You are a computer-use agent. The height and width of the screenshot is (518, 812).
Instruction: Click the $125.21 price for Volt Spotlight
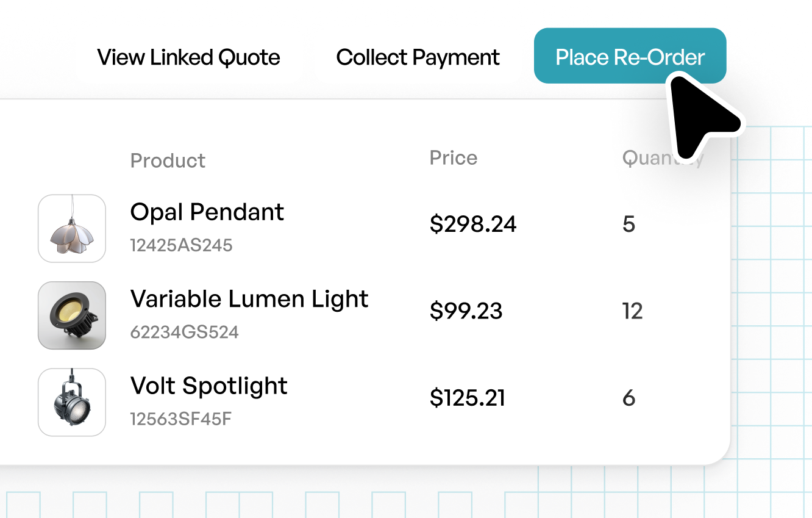coord(467,398)
